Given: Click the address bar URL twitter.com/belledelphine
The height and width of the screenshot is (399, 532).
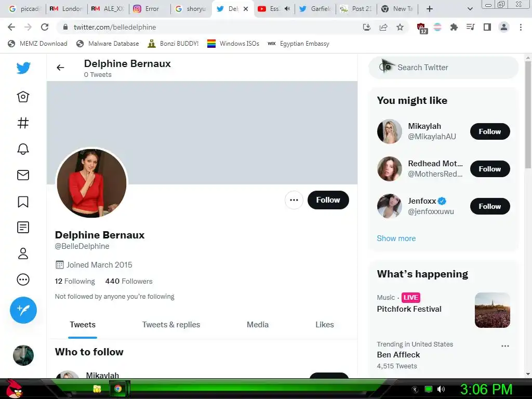Looking at the screenshot, I should [x=115, y=27].
